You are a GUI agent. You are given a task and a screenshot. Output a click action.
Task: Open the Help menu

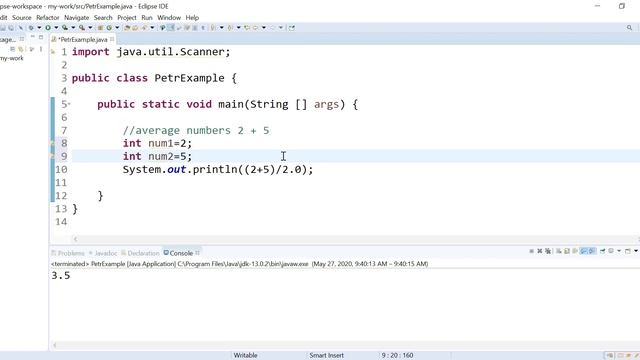pyautogui.click(x=192, y=18)
